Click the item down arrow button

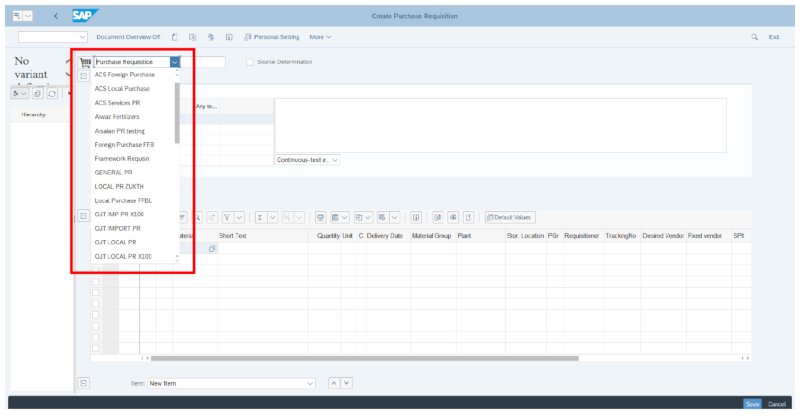[347, 383]
